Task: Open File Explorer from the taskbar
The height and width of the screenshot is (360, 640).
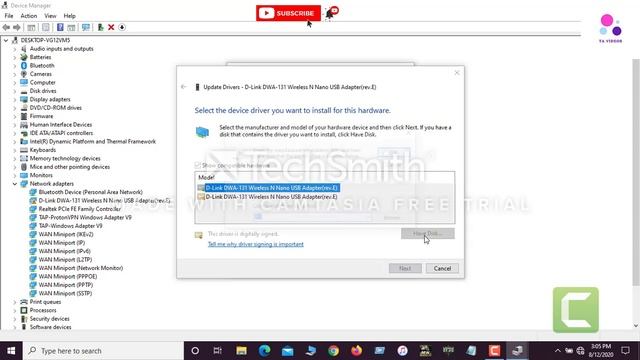Action: (241, 351)
